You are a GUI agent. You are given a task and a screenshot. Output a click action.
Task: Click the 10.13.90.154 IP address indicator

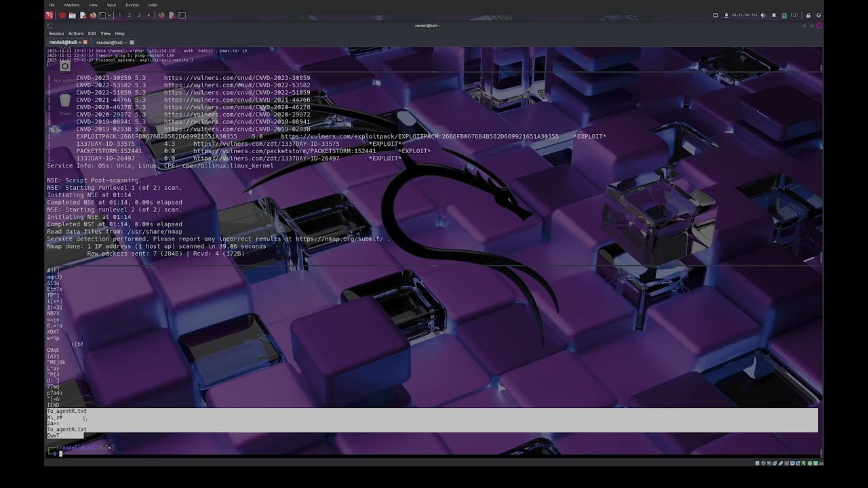pyautogui.click(x=745, y=15)
